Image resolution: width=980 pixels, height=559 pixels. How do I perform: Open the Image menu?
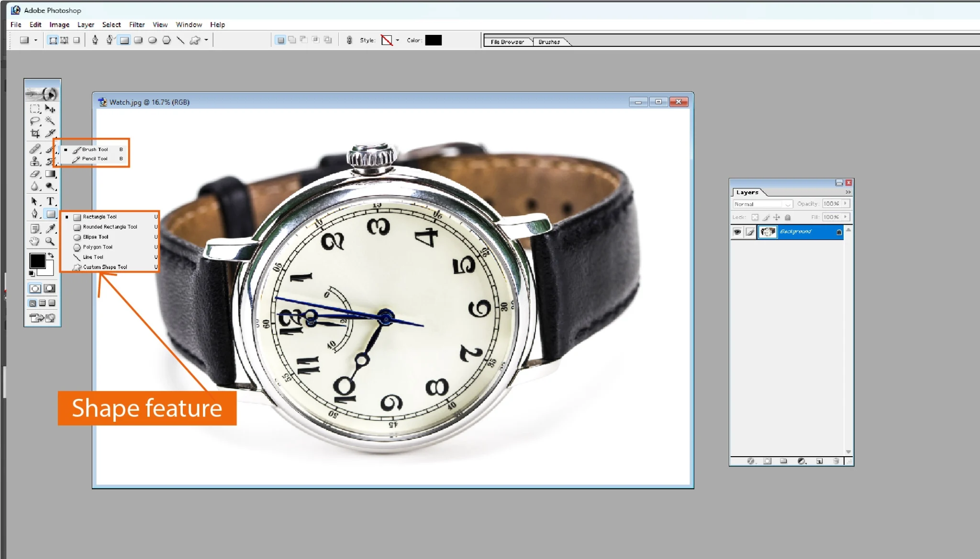tap(59, 25)
